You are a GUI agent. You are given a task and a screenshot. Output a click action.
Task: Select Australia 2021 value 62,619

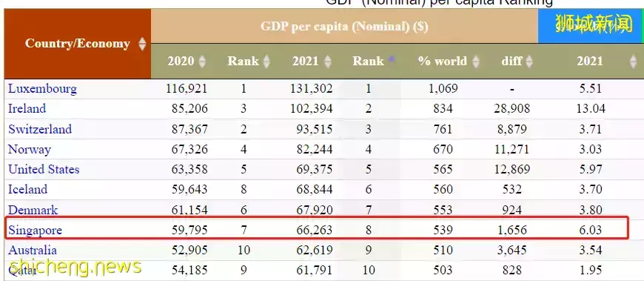pos(315,250)
